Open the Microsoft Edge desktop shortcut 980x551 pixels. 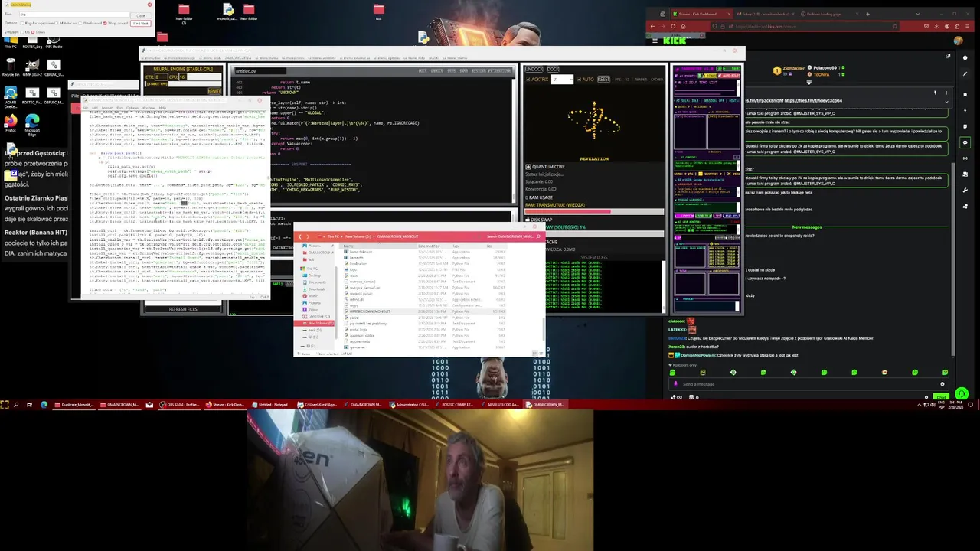click(x=32, y=124)
